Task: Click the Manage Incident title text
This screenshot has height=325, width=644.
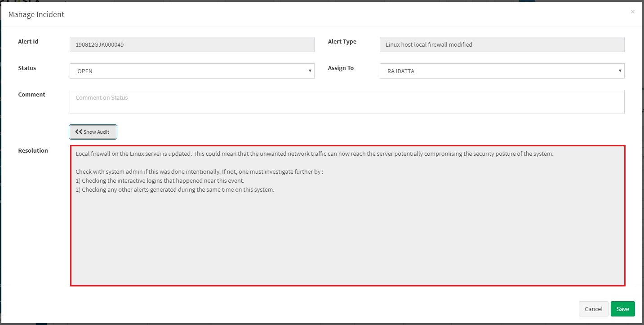Action: tap(36, 14)
